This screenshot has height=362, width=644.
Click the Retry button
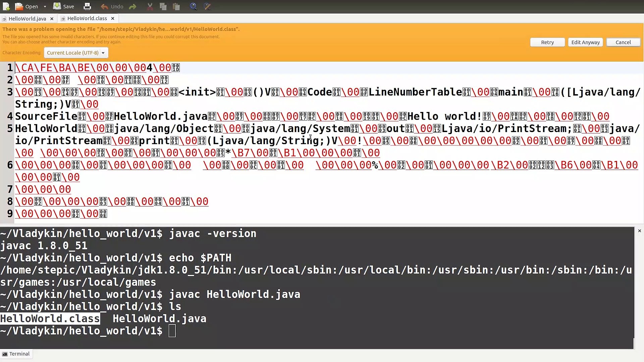point(547,42)
